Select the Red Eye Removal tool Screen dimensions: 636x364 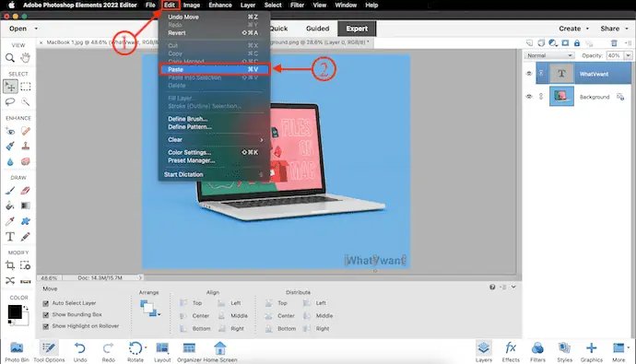click(x=10, y=131)
